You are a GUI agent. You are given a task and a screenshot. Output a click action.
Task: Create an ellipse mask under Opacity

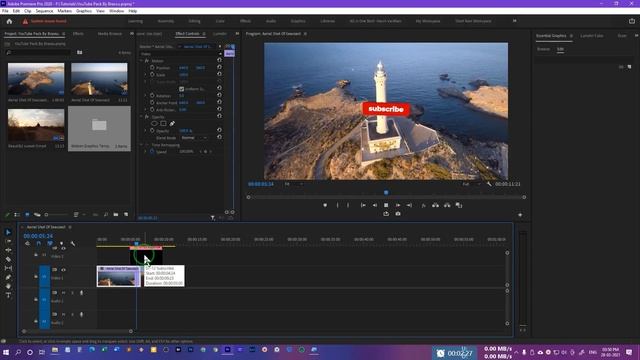click(154, 123)
